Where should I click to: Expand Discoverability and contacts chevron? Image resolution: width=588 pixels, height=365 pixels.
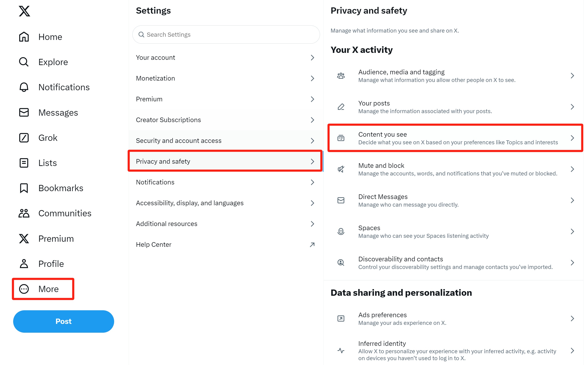click(572, 263)
